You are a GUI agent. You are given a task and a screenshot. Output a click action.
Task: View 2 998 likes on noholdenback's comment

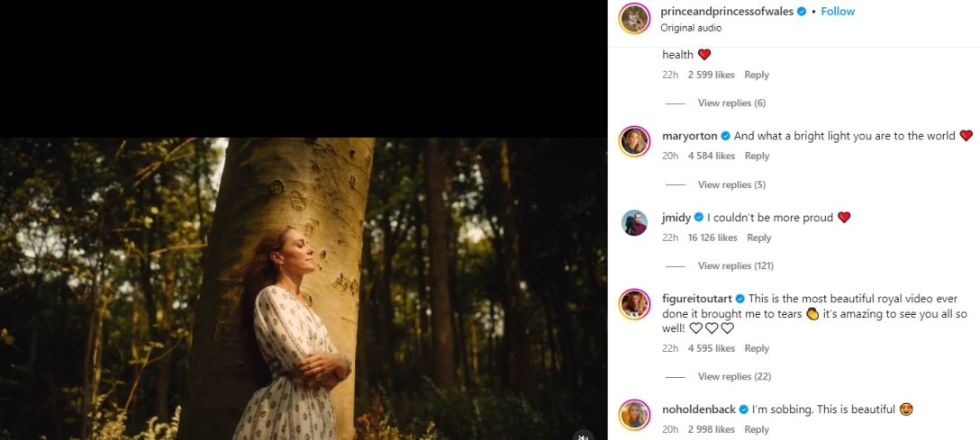click(711, 430)
